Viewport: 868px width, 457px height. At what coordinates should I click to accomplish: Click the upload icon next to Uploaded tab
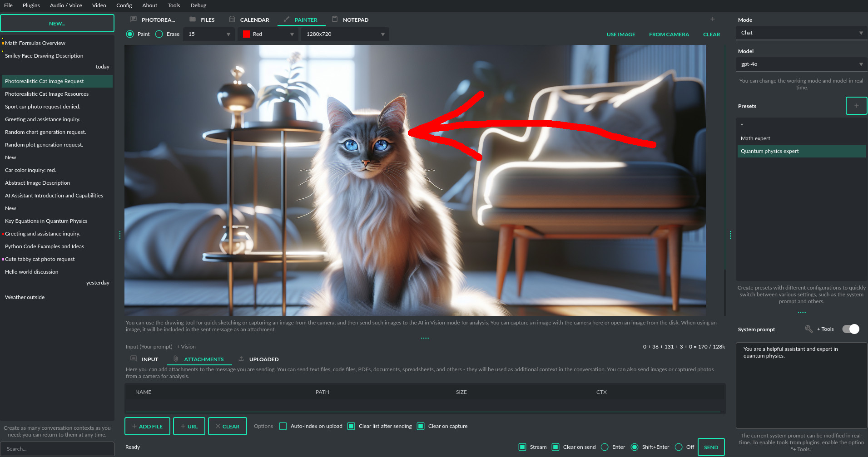(x=241, y=359)
